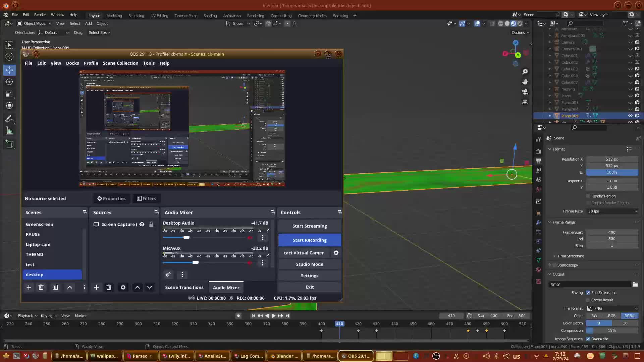Image resolution: width=644 pixels, height=362 pixels.
Task: Select the Measure tool in left toolbar
Action: click(x=9, y=131)
